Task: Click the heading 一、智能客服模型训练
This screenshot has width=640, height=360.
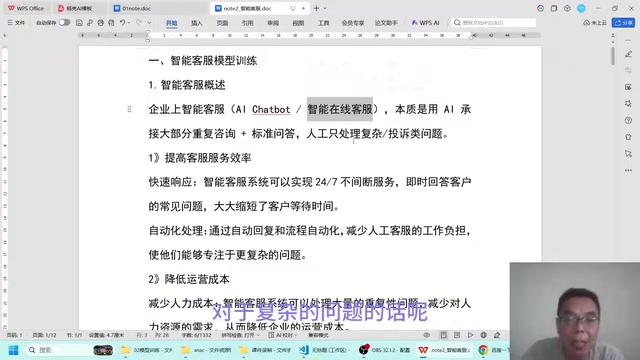Action: 203,61
